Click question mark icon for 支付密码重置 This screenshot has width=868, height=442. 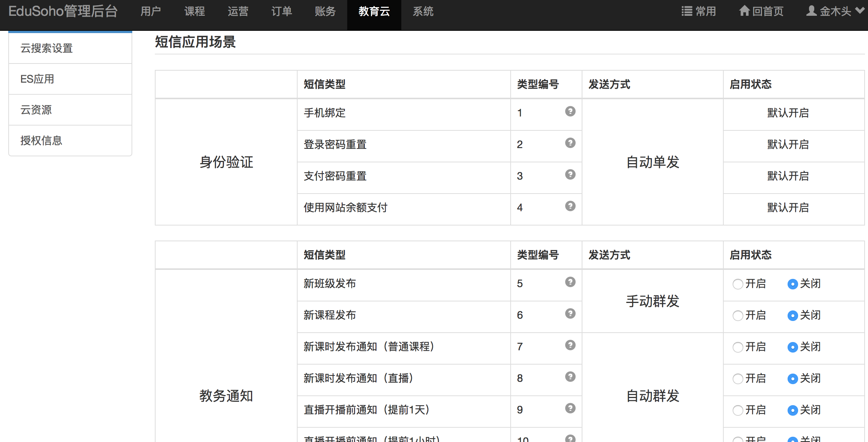[570, 174]
